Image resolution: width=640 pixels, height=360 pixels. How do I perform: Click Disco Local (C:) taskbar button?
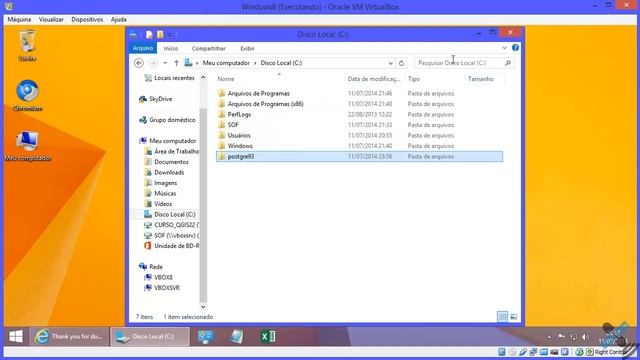[x=150, y=336]
